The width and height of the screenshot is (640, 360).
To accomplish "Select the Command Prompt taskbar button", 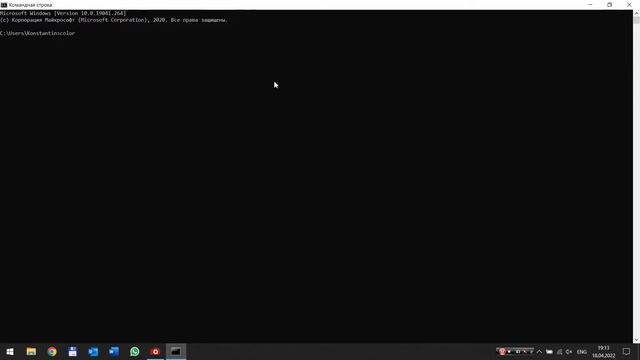I will click(x=176, y=351).
